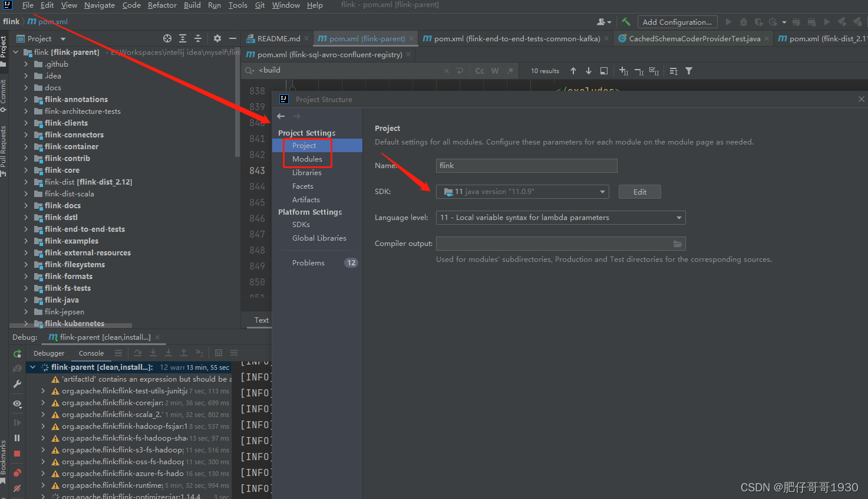The width and height of the screenshot is (868, 499).
Task: Open the Refactor menu
Action: click(x=162, y=5)
